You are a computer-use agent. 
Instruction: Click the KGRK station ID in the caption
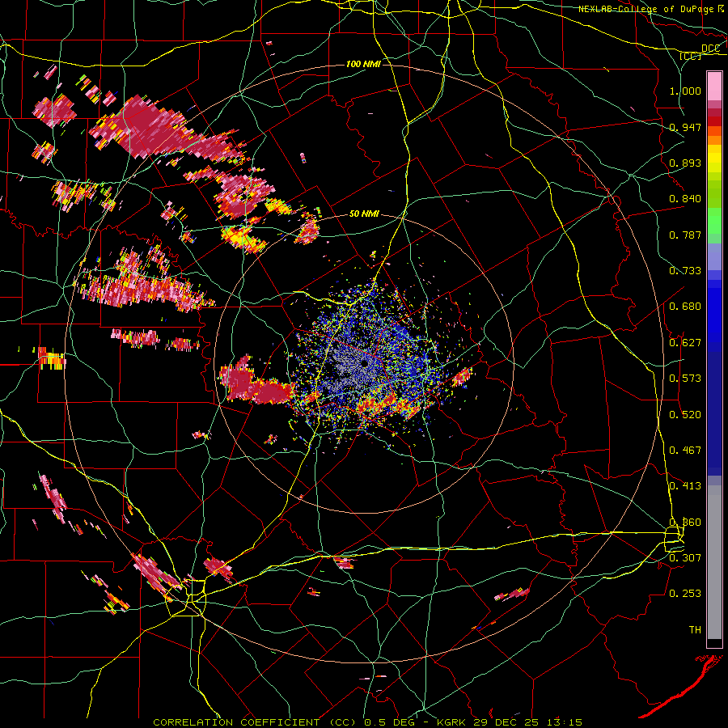click(452, 722)
